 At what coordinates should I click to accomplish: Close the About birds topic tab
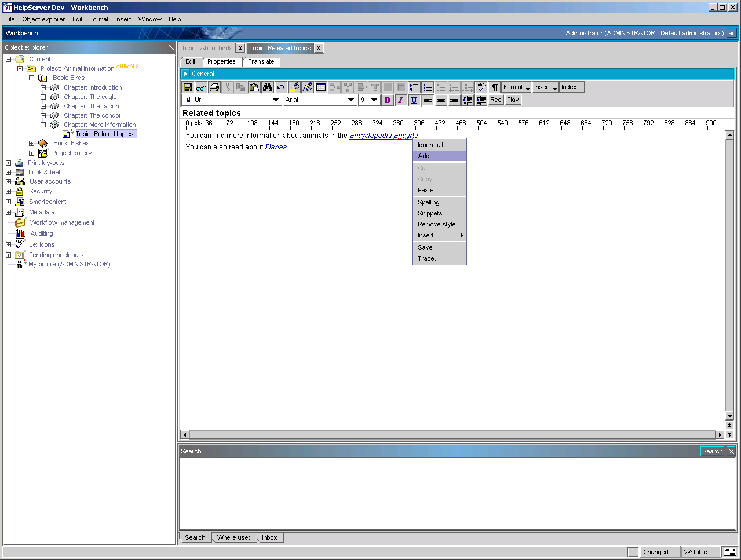(x=240, y=48)
